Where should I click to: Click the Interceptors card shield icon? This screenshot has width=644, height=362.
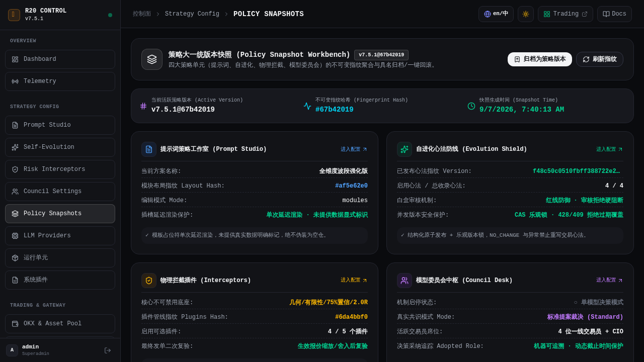[x=149, y=281]
